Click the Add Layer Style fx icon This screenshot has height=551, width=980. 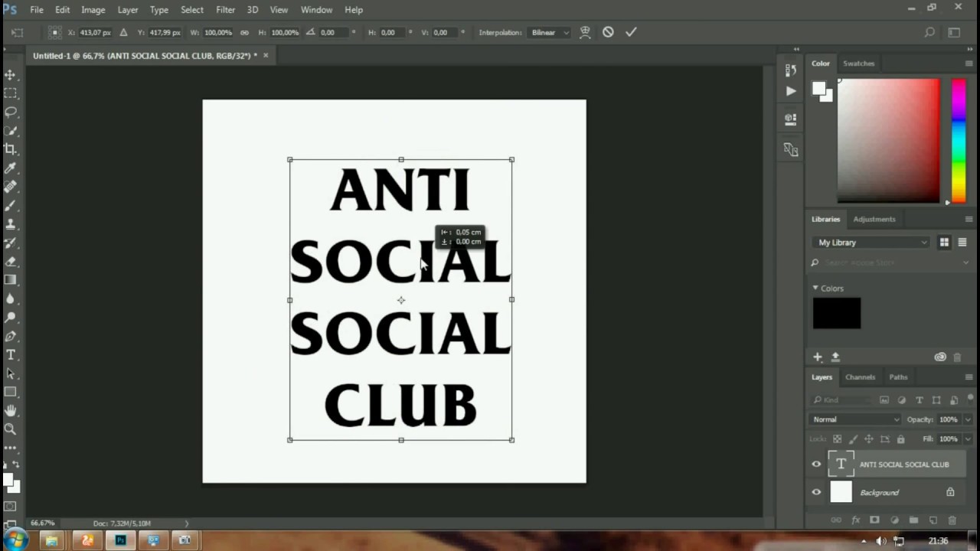click(855, 520)
